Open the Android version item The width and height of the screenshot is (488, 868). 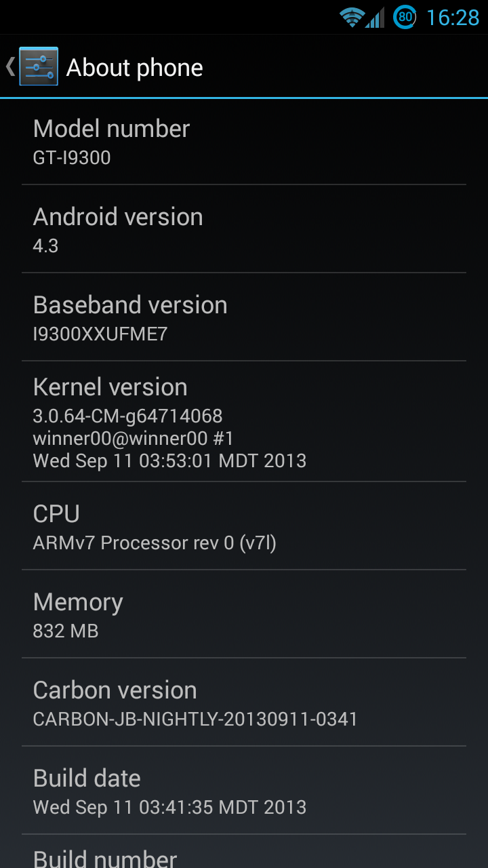244,229
